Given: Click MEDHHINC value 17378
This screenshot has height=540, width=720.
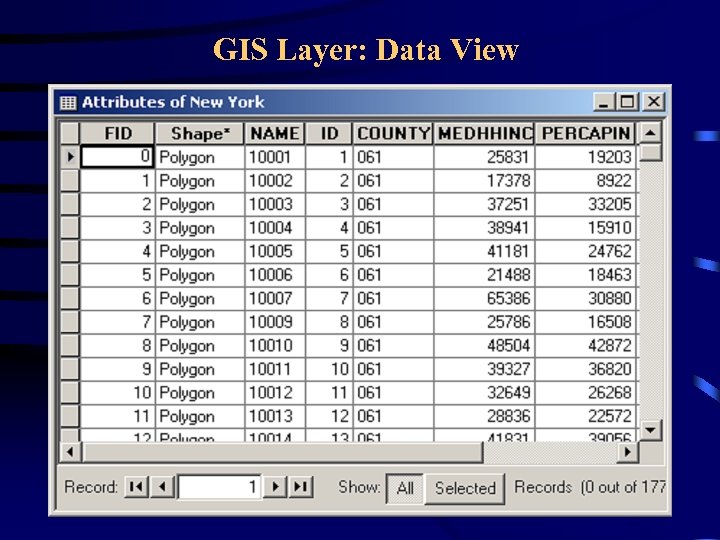Looking at the screenshot, I should [x=484, y=181].
